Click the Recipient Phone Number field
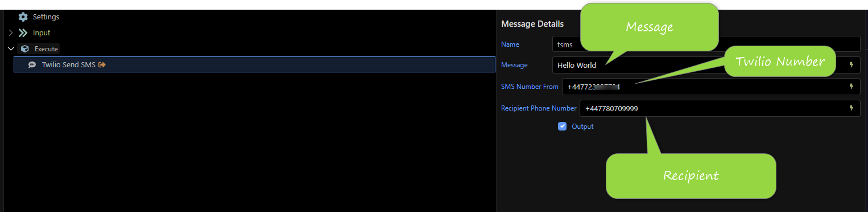The image size is (868, 212). tap(720, 108)
